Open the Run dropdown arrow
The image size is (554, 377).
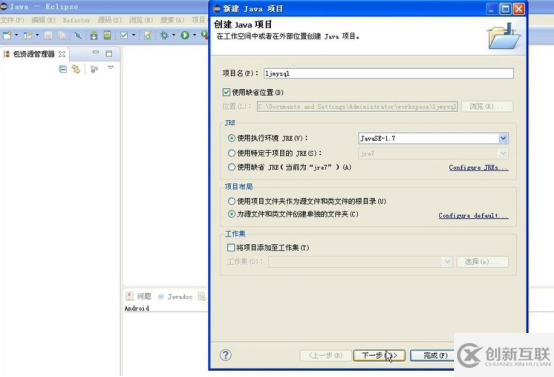(x=194, y=35)
